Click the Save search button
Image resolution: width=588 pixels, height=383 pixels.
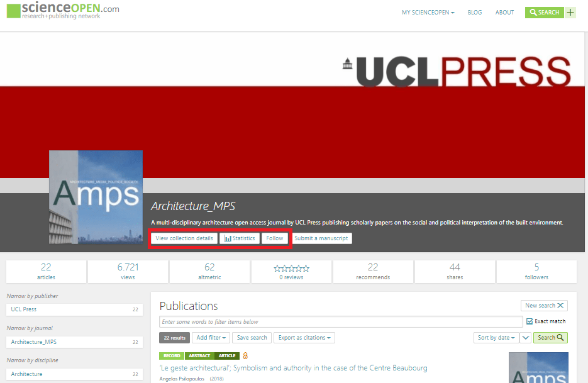(x=252, y=338)
